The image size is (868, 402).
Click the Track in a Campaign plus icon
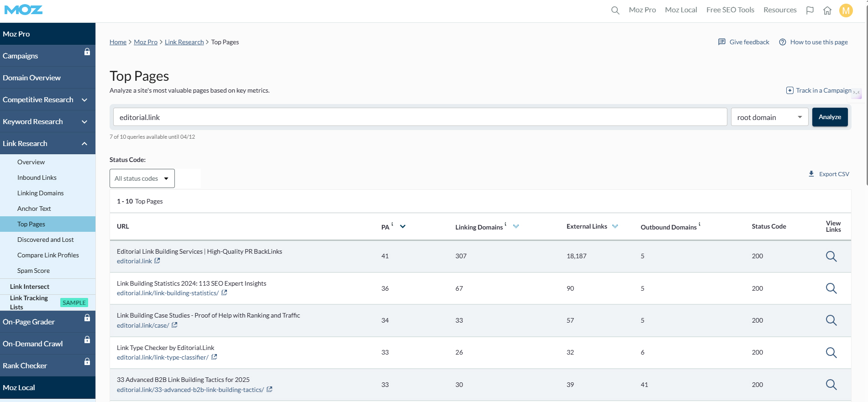pyautogui.click(x=790, y=90)
